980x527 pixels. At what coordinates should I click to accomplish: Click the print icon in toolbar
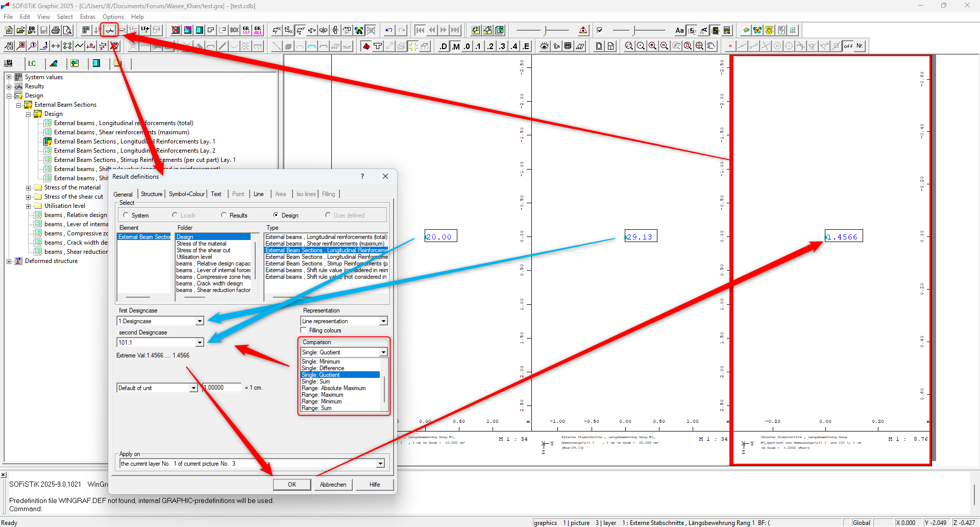tap(56, 30)
